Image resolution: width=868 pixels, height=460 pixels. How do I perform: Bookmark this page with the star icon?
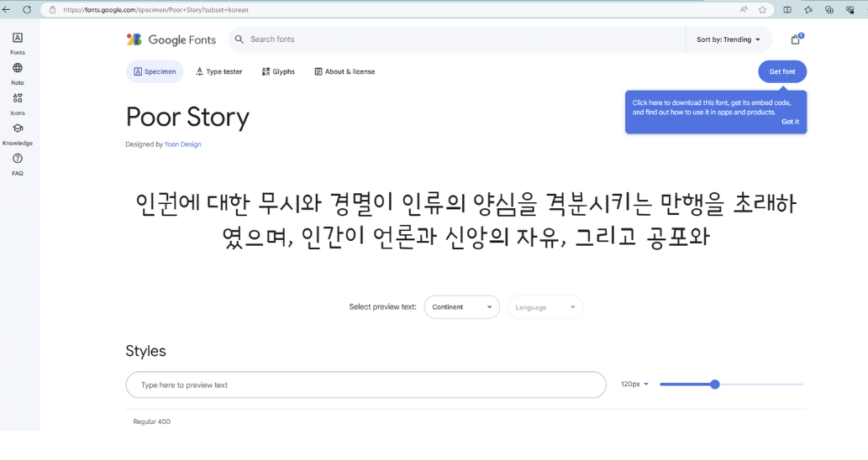click(x=762, y=9)
